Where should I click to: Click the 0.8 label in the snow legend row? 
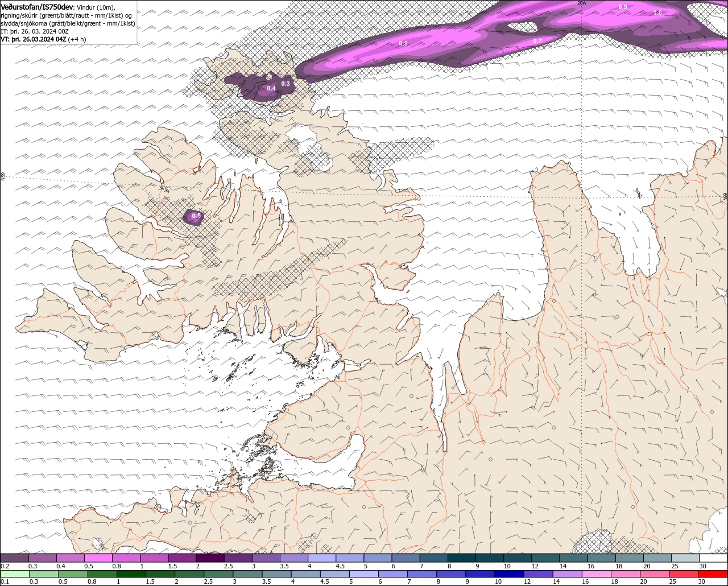click(116, 566)
